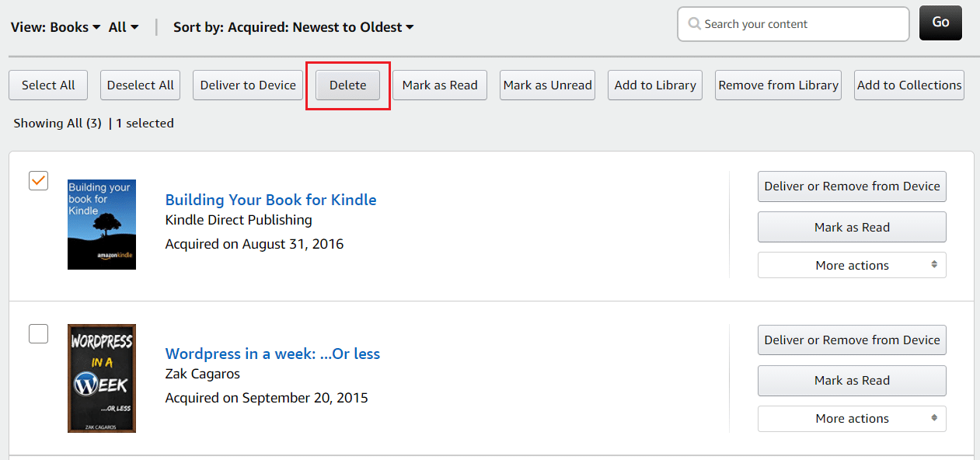Image resolution: width=980 pixels, height=460 pixels.
Task: Open Building Your Book for Kindle cover
Action: [x=102, y=225]
